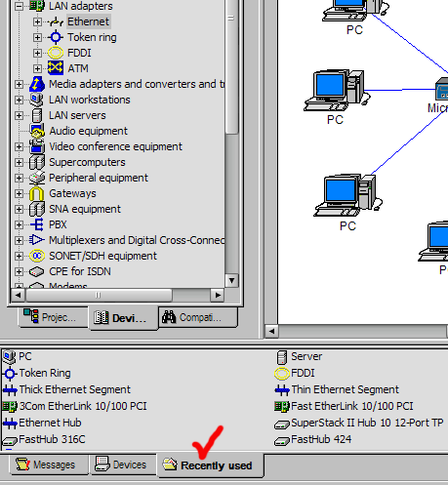Image resolution: width=448 pixels, height=485 pixels.
Task: Click the SNA equipment icon
Action: (37, 209)
